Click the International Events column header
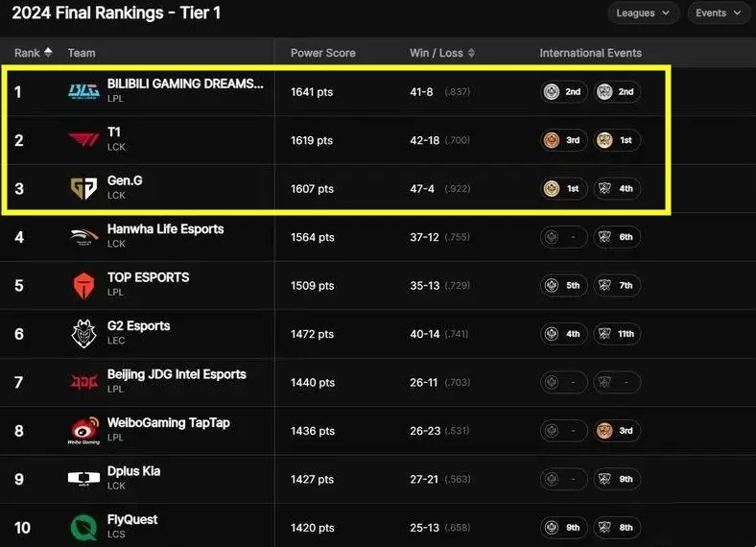This screenshot has width=756, height=547. point(590,53)
